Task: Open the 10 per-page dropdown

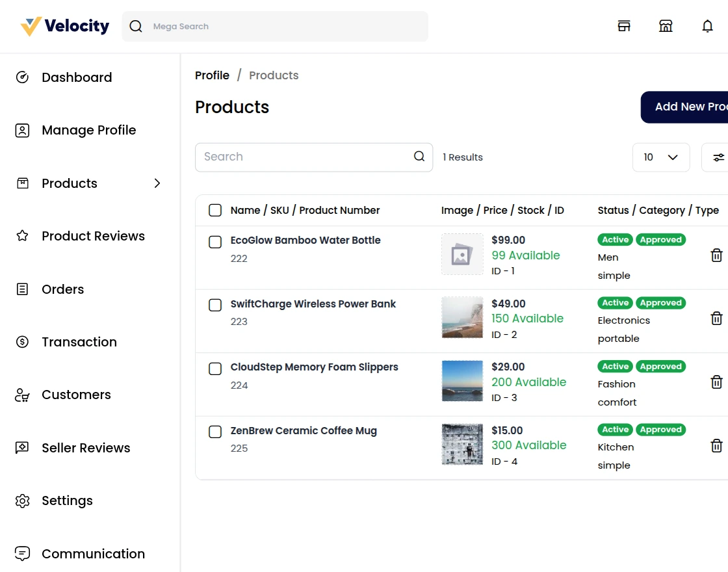Action: tap(660, 157)
